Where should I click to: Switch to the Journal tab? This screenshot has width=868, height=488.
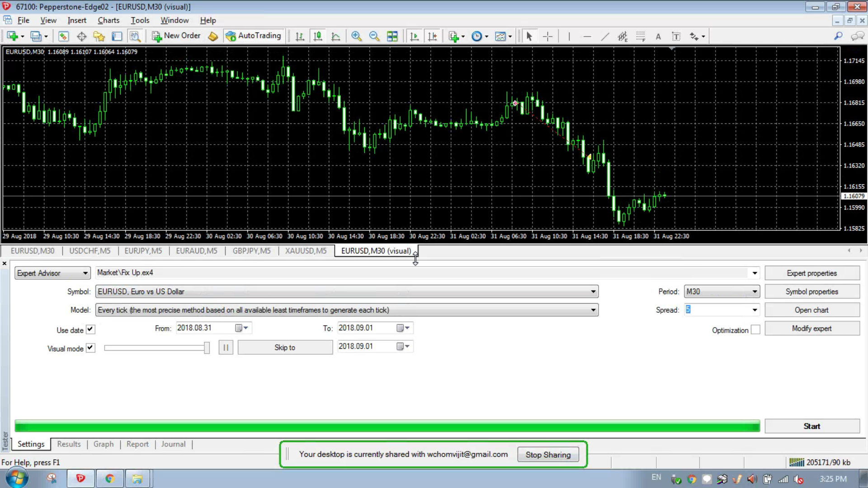(x=173, y=444)
